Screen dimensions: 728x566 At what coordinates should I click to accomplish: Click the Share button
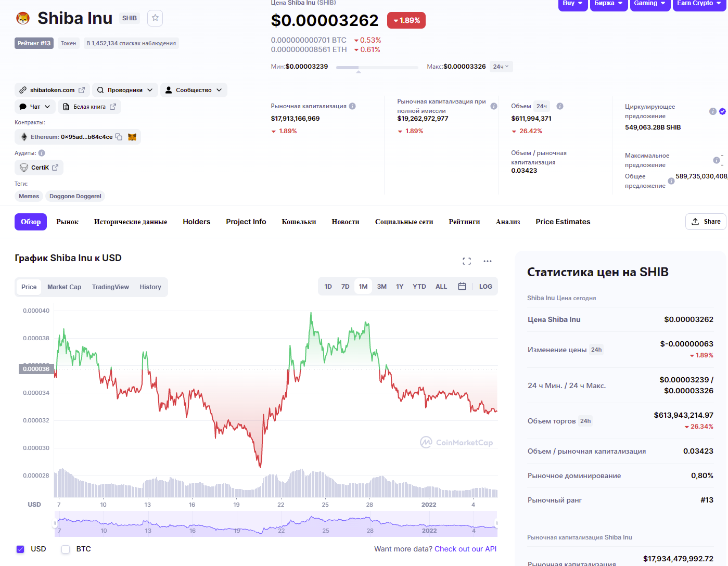point(706,222)
